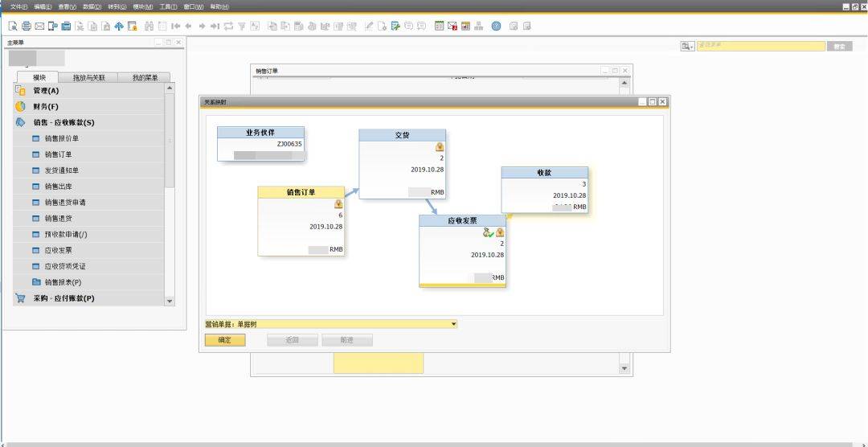Image resolution: width=868 pixels, height=447 pixels.
Task: Click the payment check icon on 应收发票 node
Action: point(488,232)
